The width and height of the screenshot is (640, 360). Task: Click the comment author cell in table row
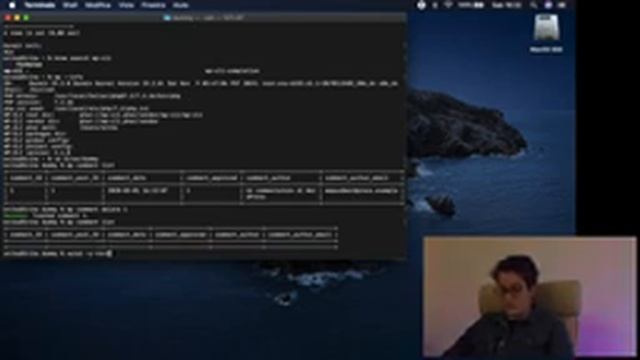click(x=280, y=193)
